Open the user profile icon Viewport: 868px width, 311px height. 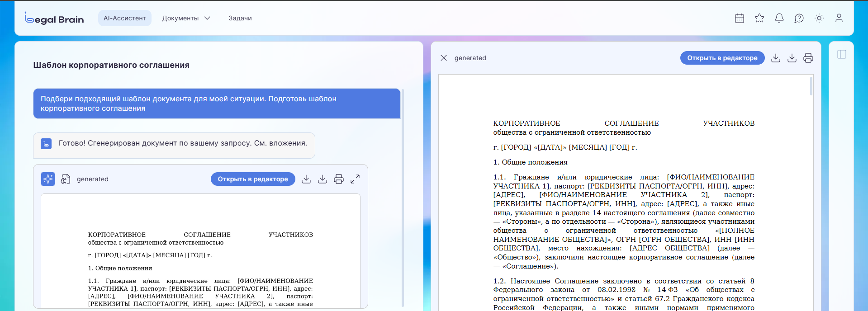click(839, 18)
